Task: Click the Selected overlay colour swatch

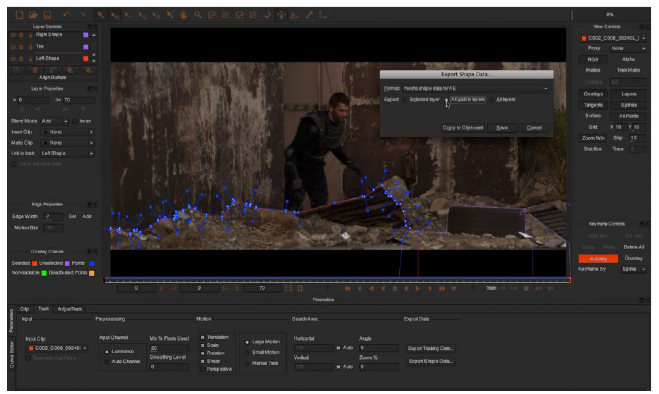Action: point(34,263)
